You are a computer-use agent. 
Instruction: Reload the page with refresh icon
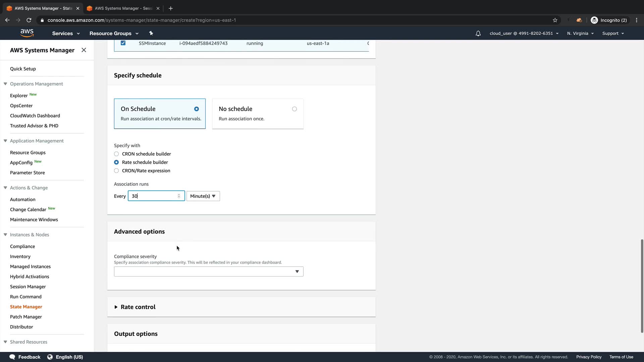pyautogui.click(x=29, y=20)
